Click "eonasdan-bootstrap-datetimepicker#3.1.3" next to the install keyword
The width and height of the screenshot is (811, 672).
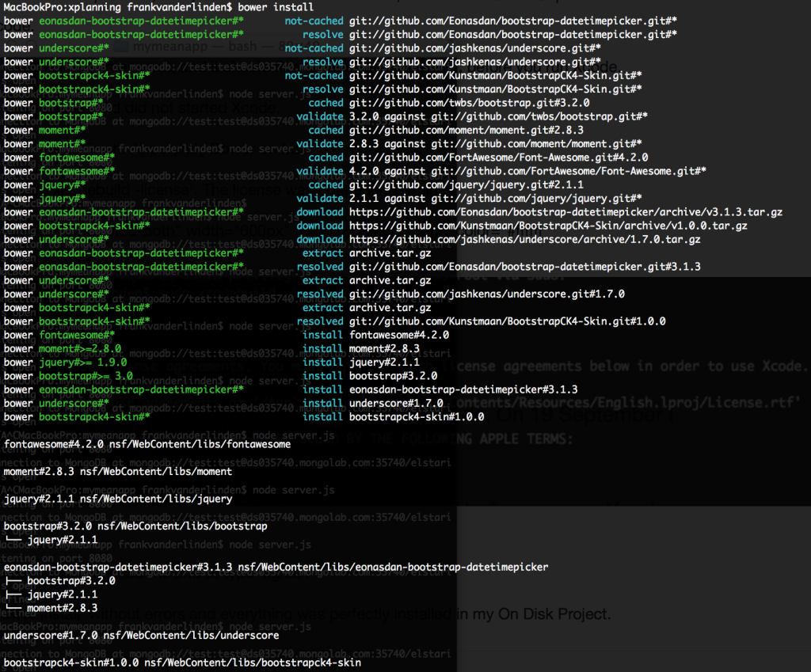pos(463,389)
